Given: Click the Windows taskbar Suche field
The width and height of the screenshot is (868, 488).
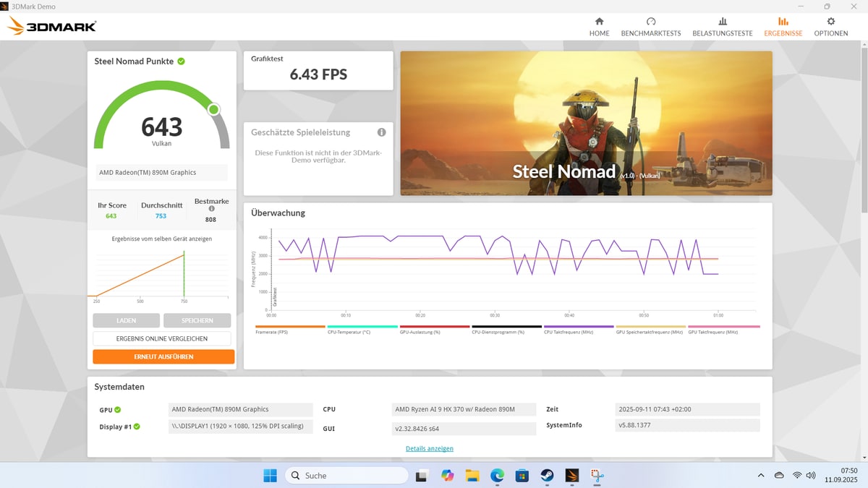Looking at the screenshot, I should tap(347, 476).
